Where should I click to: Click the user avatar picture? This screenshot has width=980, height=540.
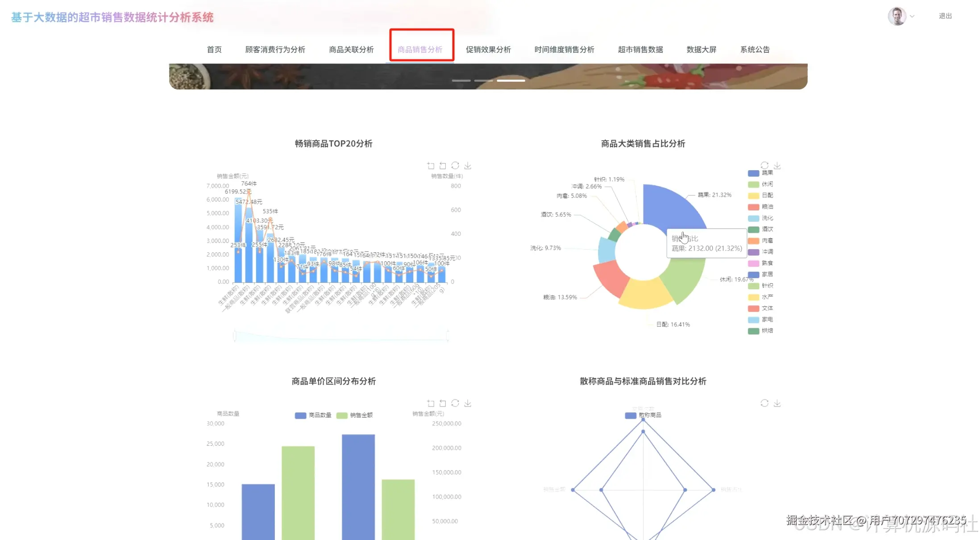(x=897, y=17)
